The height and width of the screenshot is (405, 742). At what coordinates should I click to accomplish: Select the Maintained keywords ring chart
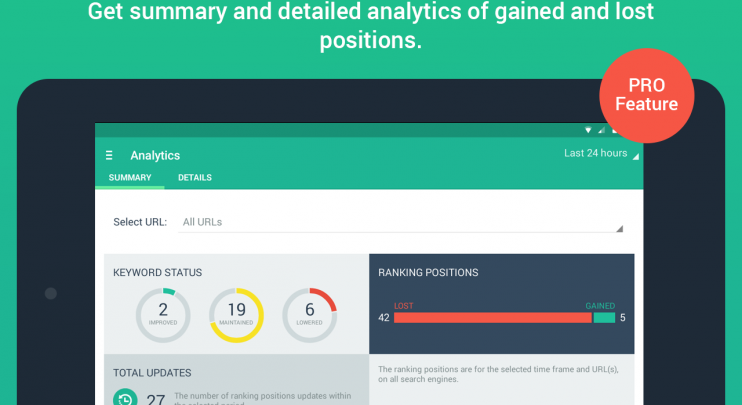pos(236,315)
